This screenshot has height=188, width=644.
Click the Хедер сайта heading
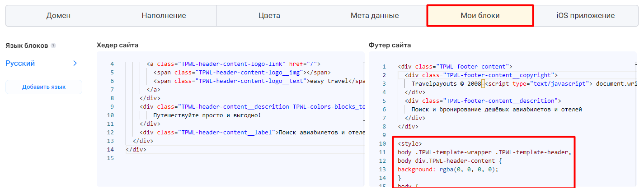coord(118,45)
